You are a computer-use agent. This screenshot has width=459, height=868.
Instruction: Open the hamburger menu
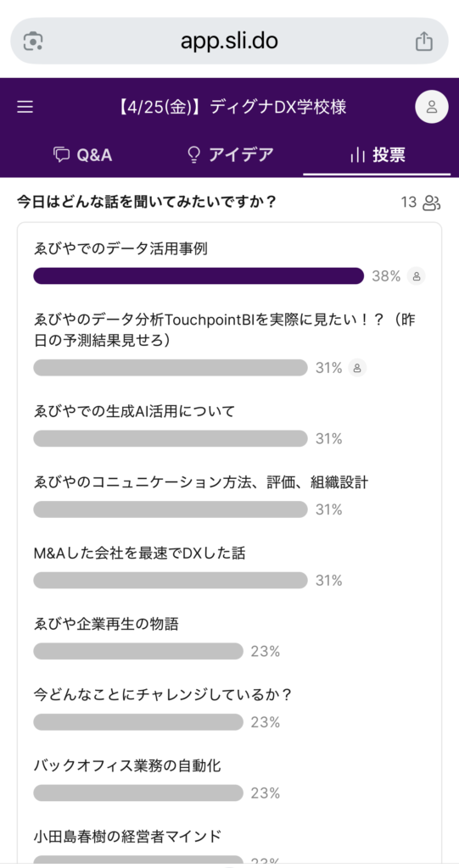pos(25,107)
